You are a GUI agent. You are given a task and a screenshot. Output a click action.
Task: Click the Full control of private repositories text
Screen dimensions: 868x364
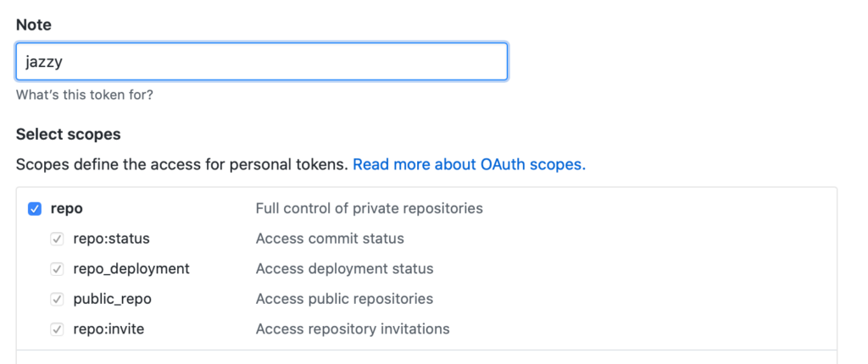pos(370,208)
